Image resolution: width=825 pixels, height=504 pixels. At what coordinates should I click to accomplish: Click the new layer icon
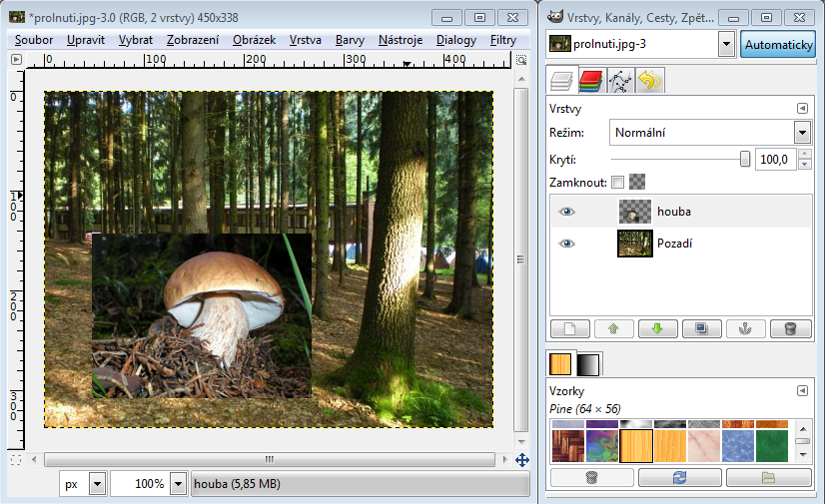click(569, 329)
